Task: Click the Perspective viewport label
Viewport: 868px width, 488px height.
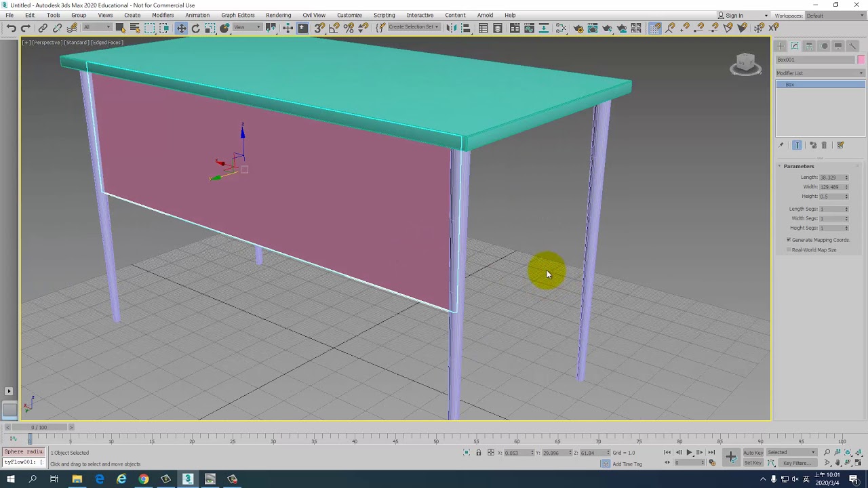Action: 47,43
